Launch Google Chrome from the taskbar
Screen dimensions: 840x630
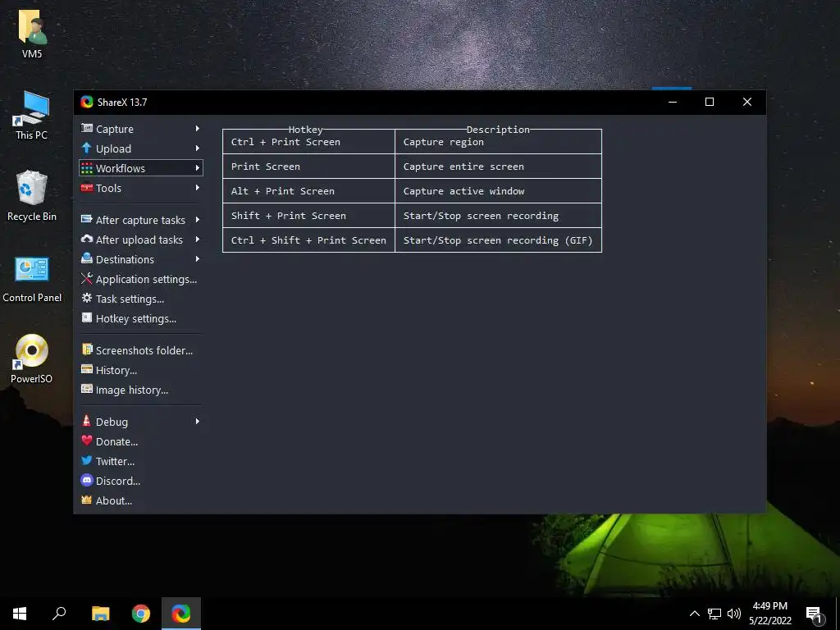(x=141, y=614)
